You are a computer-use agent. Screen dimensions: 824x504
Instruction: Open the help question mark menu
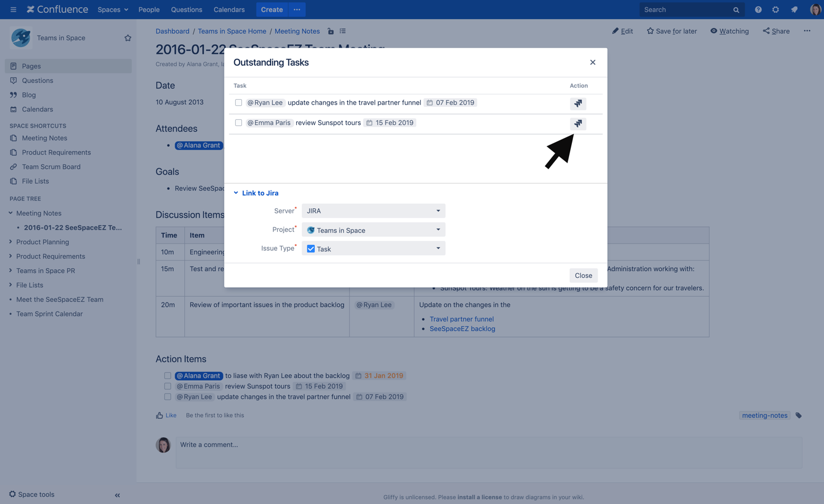click(x=758, y=10)
